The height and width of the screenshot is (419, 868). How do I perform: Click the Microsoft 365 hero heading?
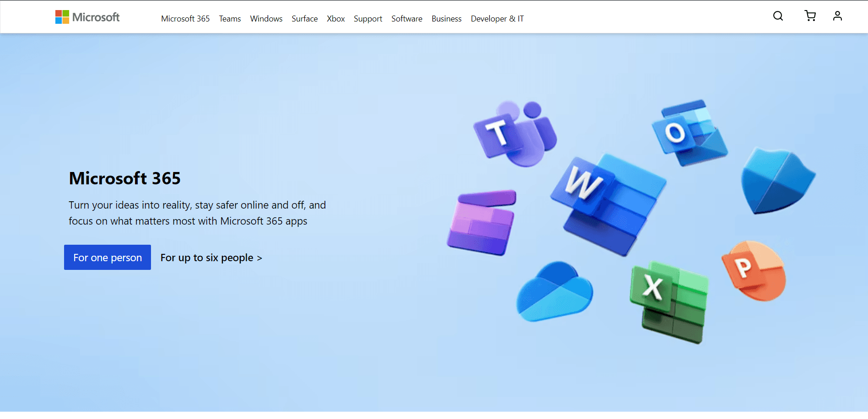pyautogui.click(x=125, y=178)
